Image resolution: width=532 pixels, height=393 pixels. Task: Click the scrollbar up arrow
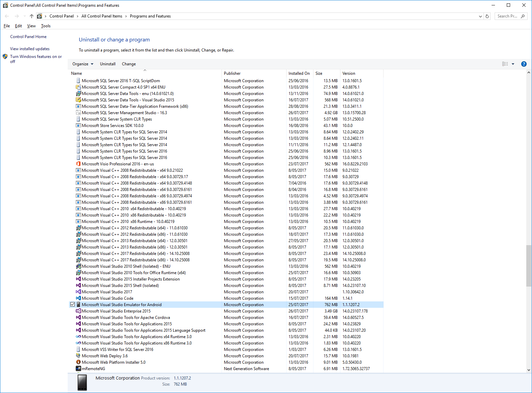(529, 72)
